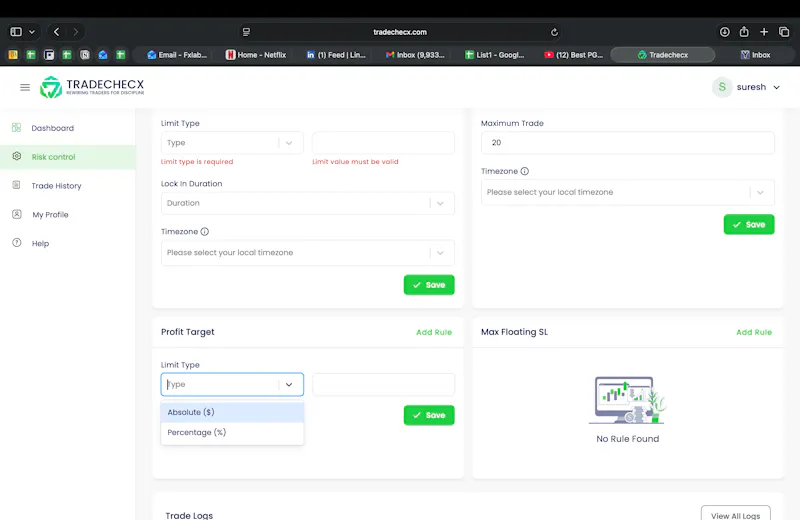The height and width of the screenshot is (520, 800).
Task: Click Save in the Profit Target card
Action: coord(429,415)
